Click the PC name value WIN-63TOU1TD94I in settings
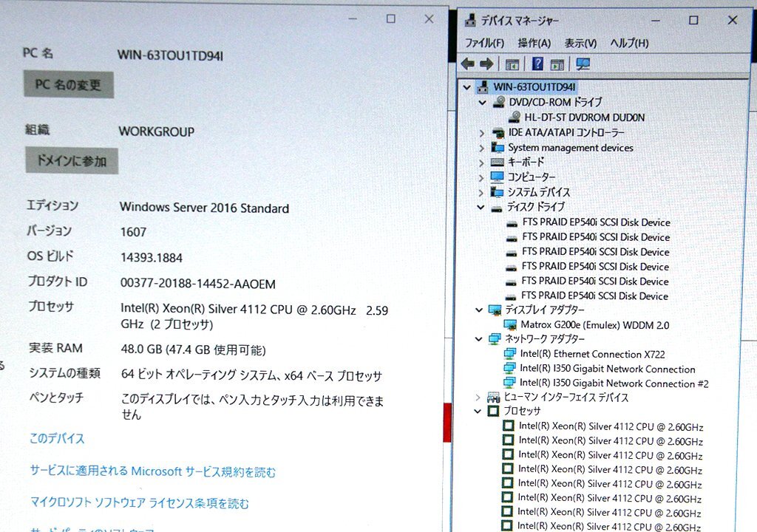The image size is (757, 532). (171, 55)
